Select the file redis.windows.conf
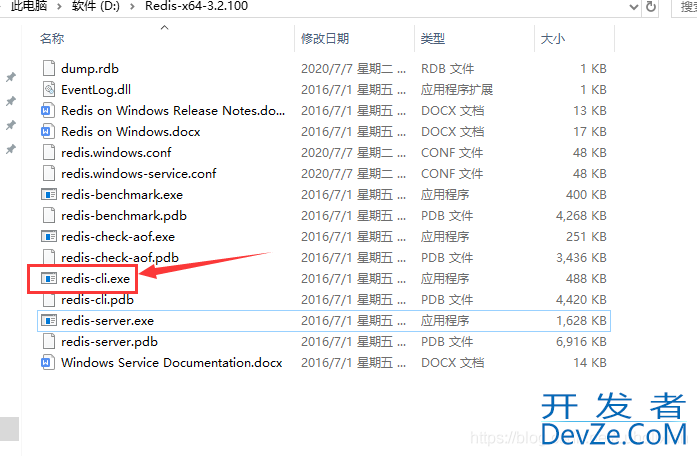 tap(116, 152)
